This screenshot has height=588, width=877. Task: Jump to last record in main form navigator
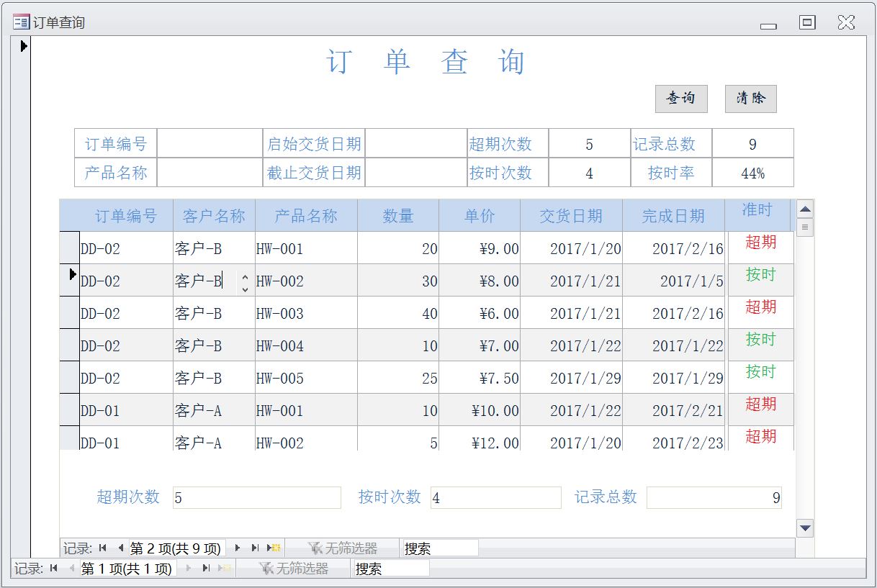tap(206, 569)
